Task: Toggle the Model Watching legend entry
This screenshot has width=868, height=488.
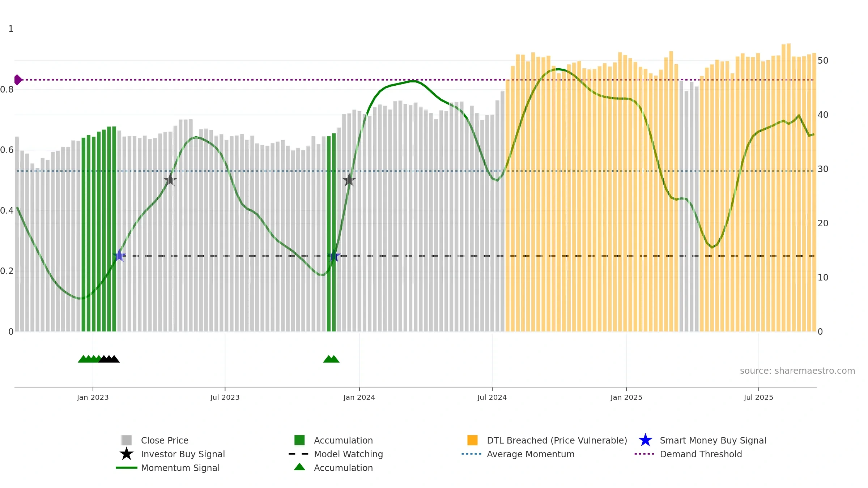Action: [x=348, y=454]
